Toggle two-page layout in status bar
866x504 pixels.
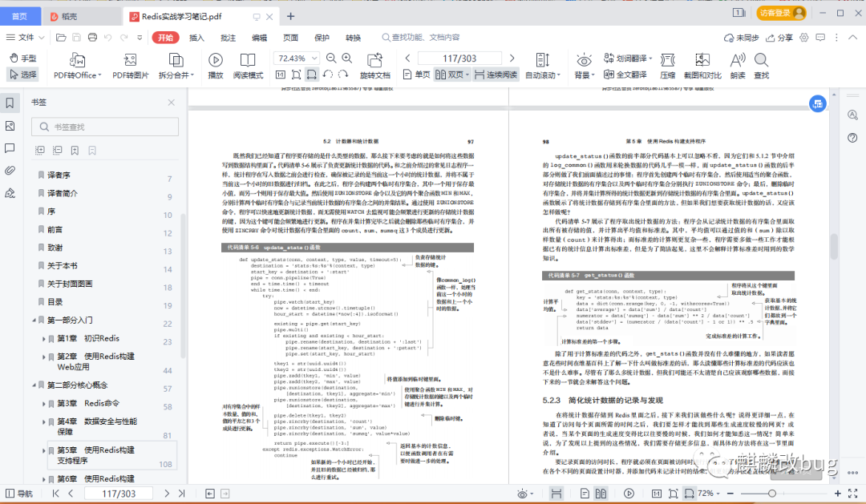(x=601, y=494)
